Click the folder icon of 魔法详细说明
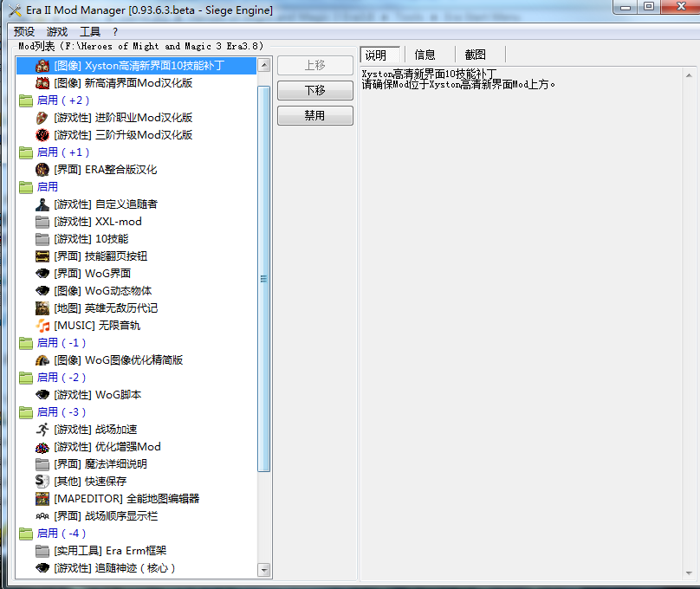The image size is (700, 589). 42,464
